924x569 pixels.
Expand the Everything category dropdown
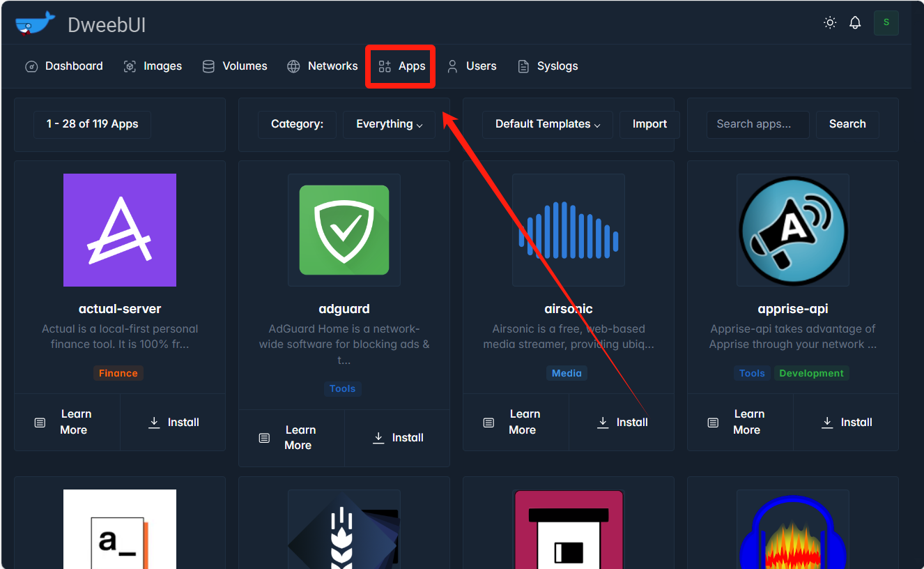click(389, 124)
